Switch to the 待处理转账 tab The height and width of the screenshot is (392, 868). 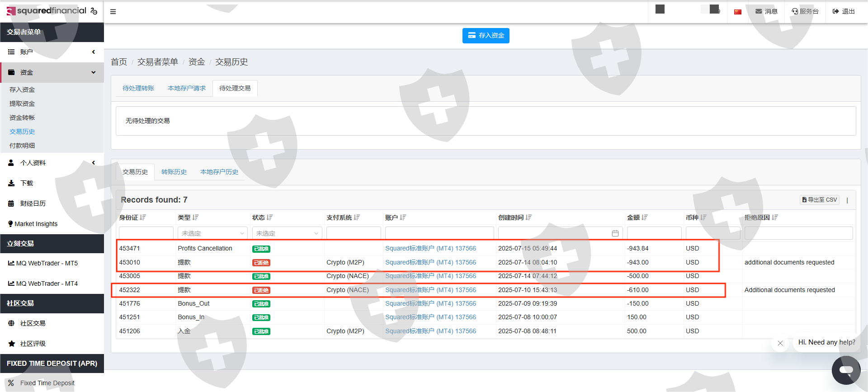138,88
